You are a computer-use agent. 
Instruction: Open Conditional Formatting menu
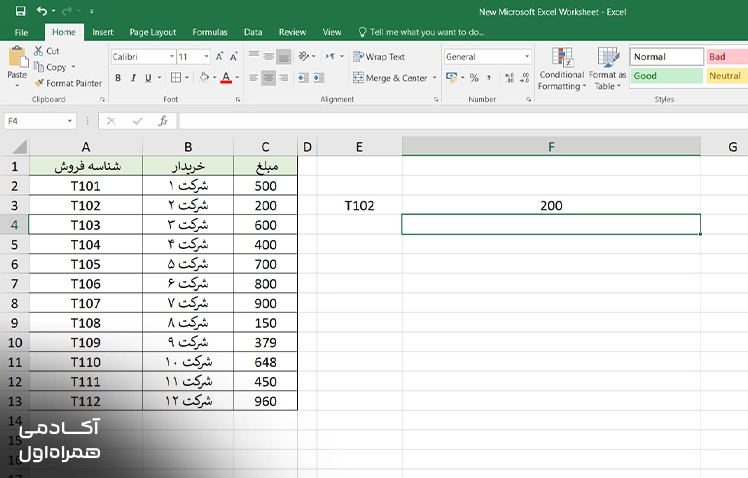coord(561,68)
